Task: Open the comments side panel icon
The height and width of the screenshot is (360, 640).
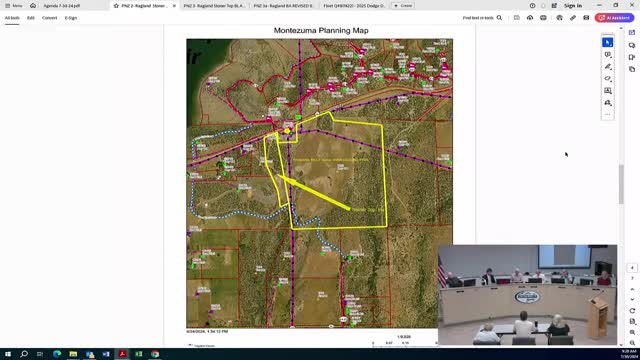Action: click(632, 45)
